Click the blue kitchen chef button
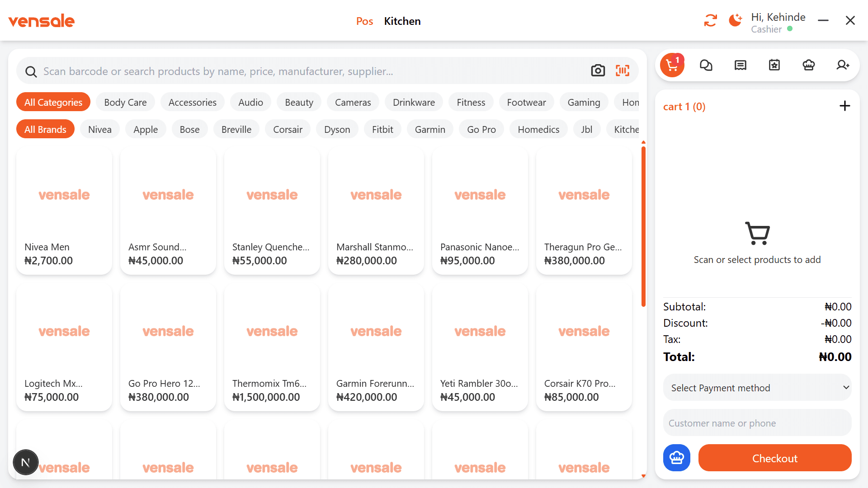This screenshot has height=488, width=868. [677, 458]
